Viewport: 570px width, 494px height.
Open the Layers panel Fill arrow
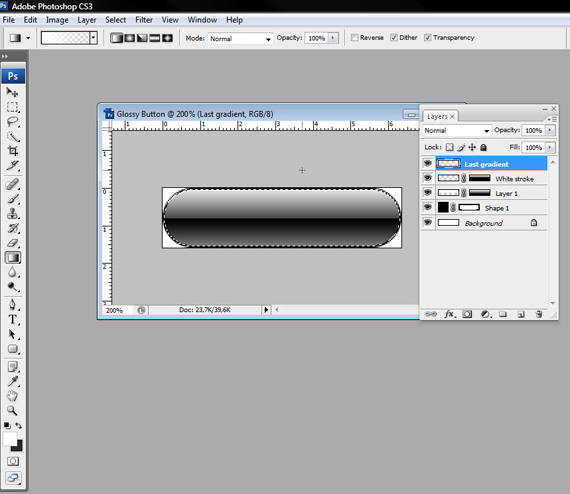(x=550, y=147)
